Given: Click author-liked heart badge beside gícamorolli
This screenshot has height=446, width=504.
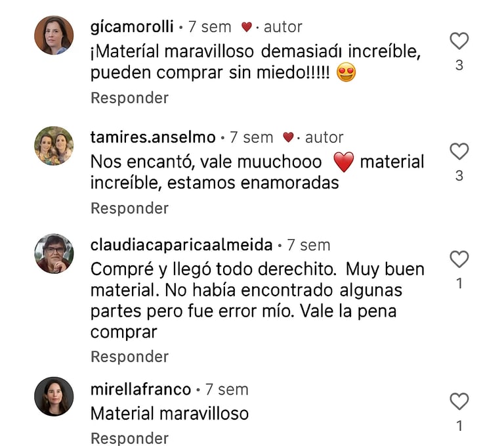Looking at the screenshot, I should (x=247, y=27).
